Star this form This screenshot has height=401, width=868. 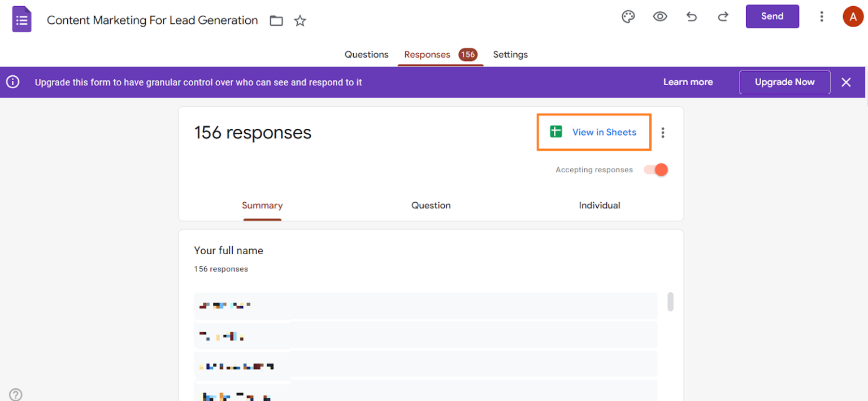click(x=300, y=21)
